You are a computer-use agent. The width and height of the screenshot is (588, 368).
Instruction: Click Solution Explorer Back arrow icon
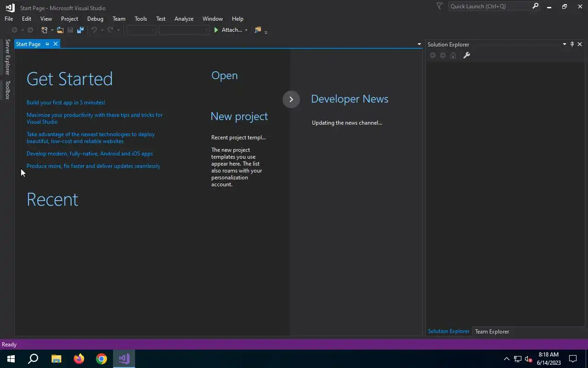[433, 55]
